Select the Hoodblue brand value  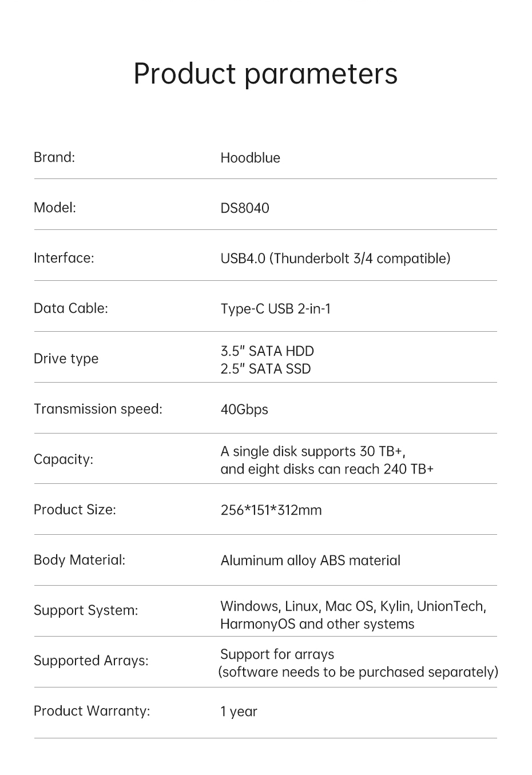251,158
